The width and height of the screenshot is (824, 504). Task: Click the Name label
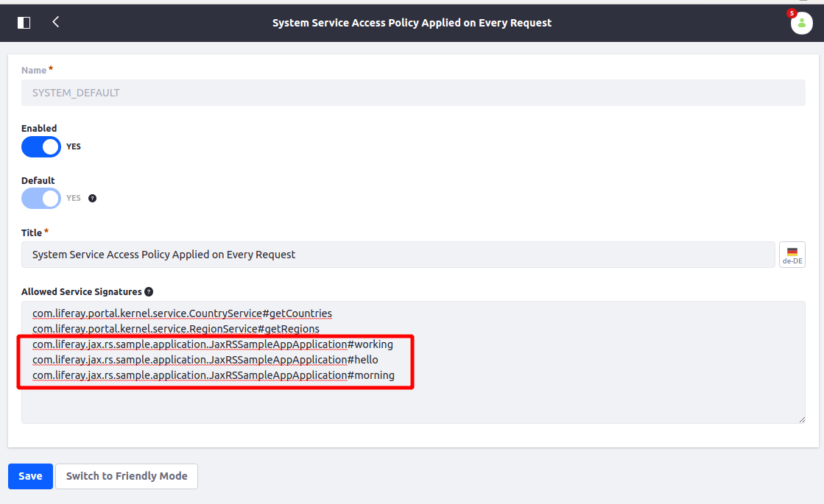point(34,71)
